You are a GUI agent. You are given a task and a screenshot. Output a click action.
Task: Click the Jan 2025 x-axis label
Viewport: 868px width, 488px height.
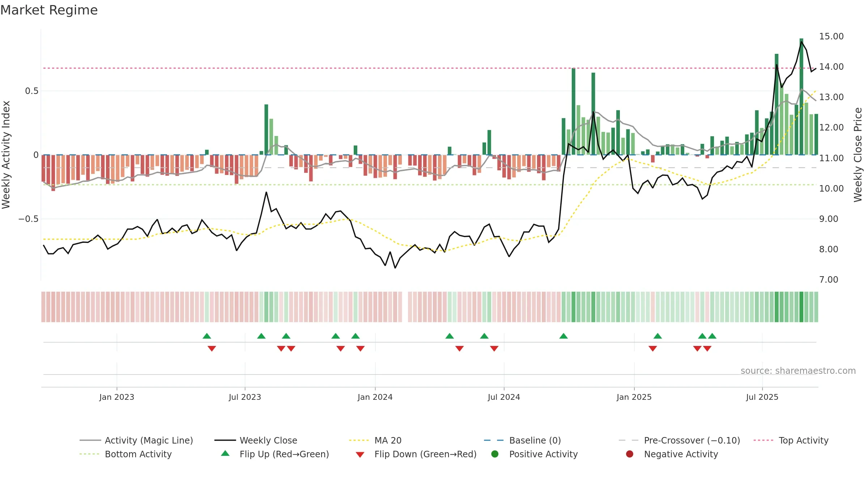point(634,397)
